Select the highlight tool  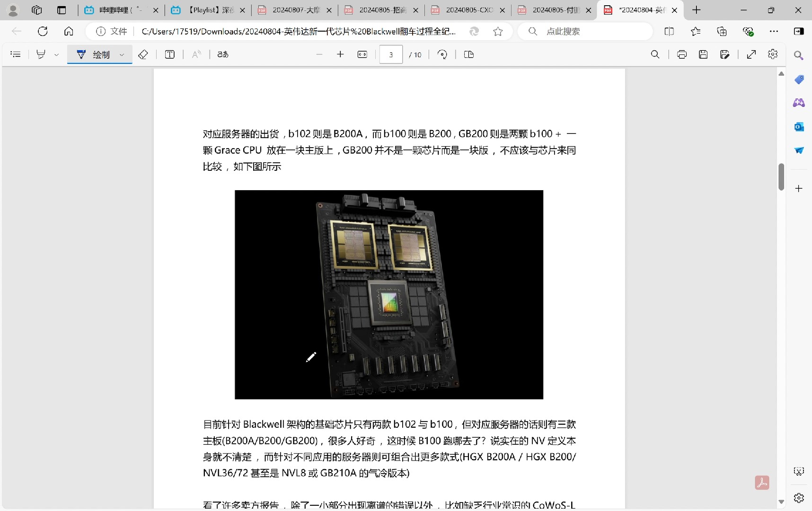41,54
